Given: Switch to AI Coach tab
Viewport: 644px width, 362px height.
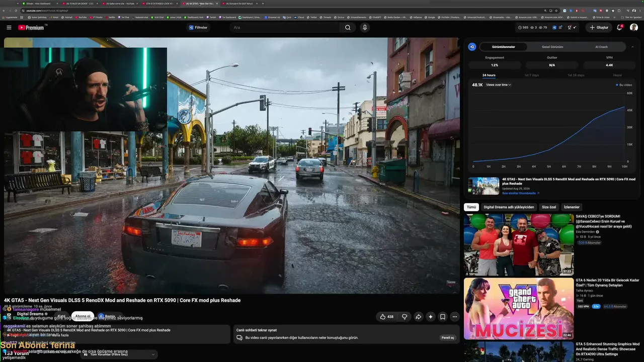Looking at the screenshot, I should [601, 47].
